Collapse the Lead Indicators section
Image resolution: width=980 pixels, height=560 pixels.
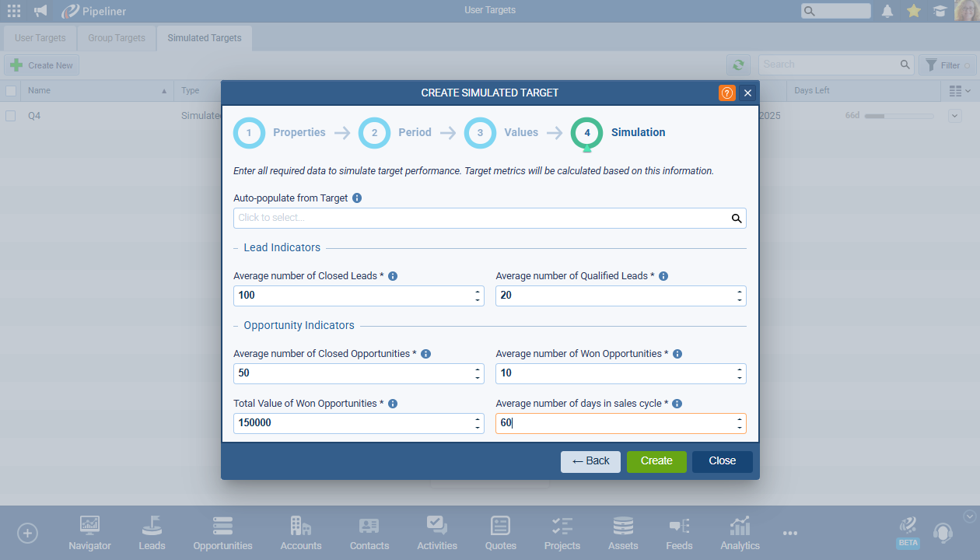(x=237, y=248)
